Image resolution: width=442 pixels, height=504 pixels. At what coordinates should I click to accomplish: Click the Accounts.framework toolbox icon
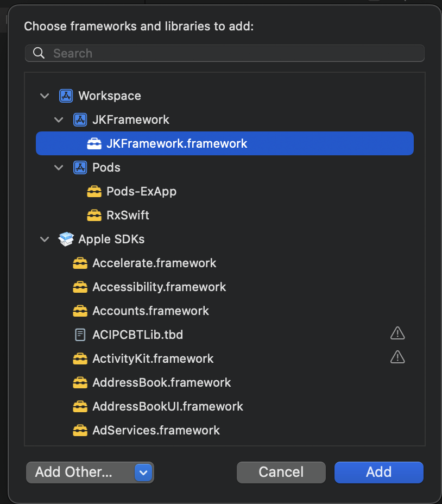[x=80, y=311]
